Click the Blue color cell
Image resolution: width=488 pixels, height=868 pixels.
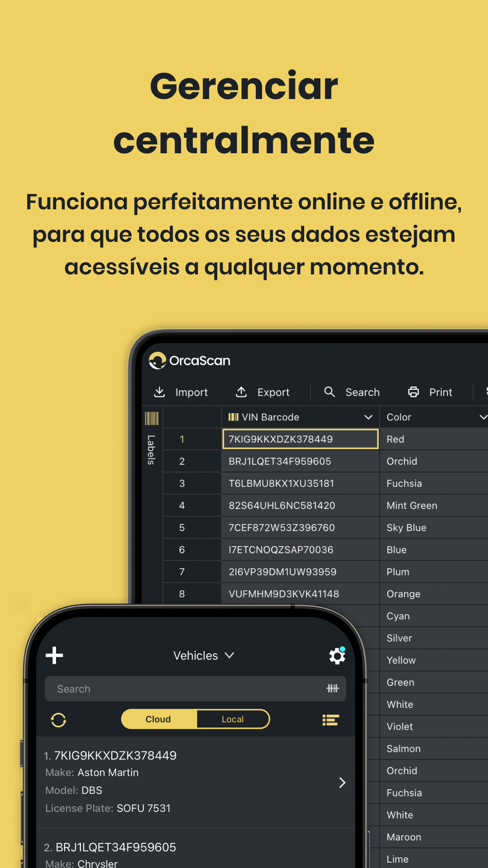click(434, 550)
